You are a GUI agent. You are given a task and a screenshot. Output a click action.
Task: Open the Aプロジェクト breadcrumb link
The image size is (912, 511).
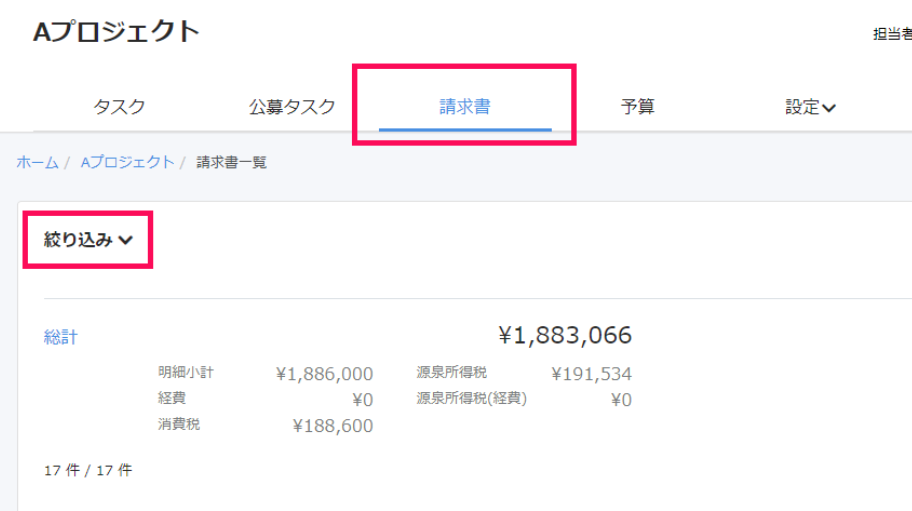pos(127,162)
